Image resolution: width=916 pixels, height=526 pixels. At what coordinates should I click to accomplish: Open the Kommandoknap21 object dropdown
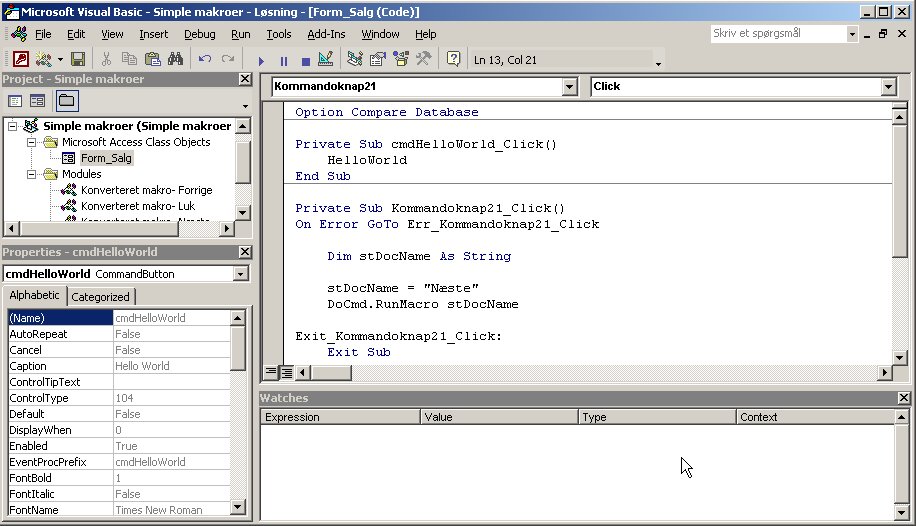click(570, 86)
